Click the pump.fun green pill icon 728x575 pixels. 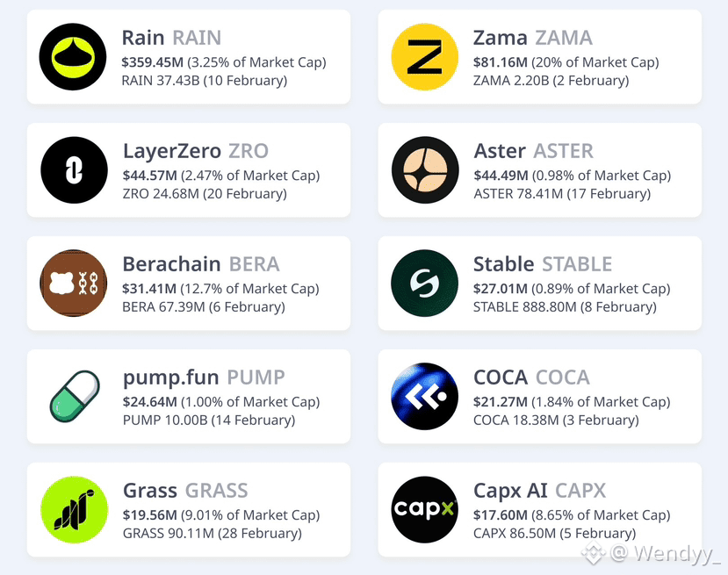coord(75,396)
